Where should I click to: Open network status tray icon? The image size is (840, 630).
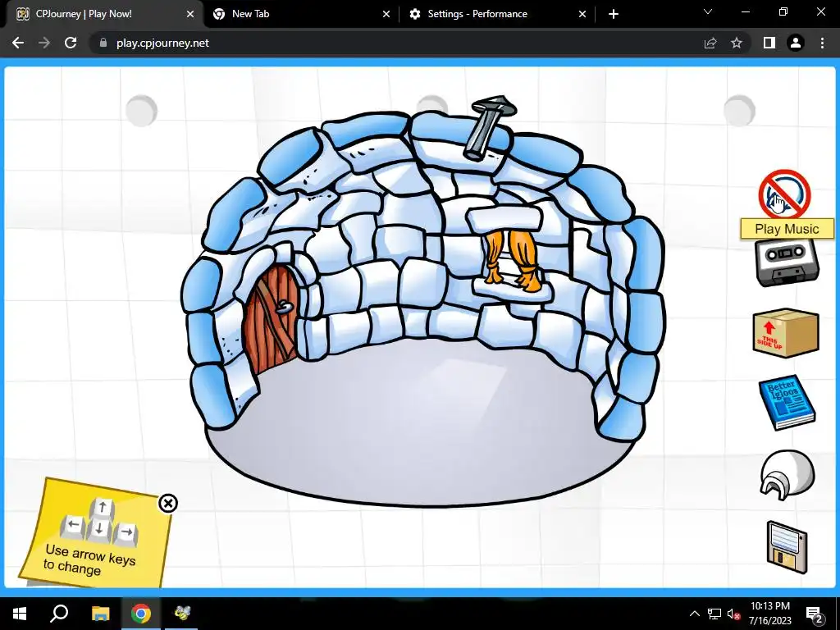(x=714, y=614)
